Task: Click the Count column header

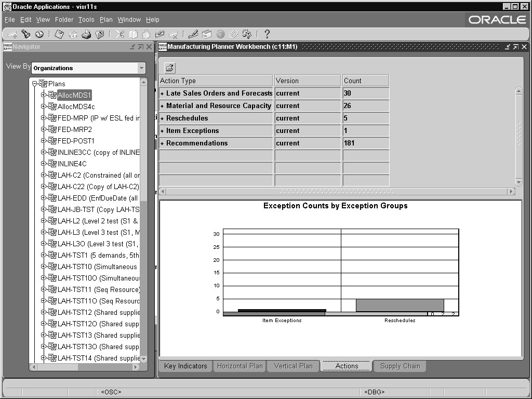Action: click(x=366, y=81)
